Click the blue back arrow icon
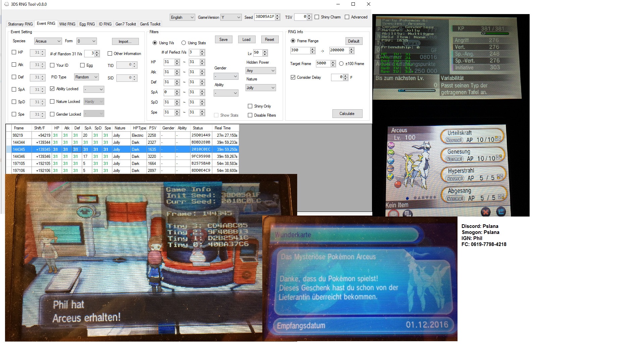 (x=501, y=212)
